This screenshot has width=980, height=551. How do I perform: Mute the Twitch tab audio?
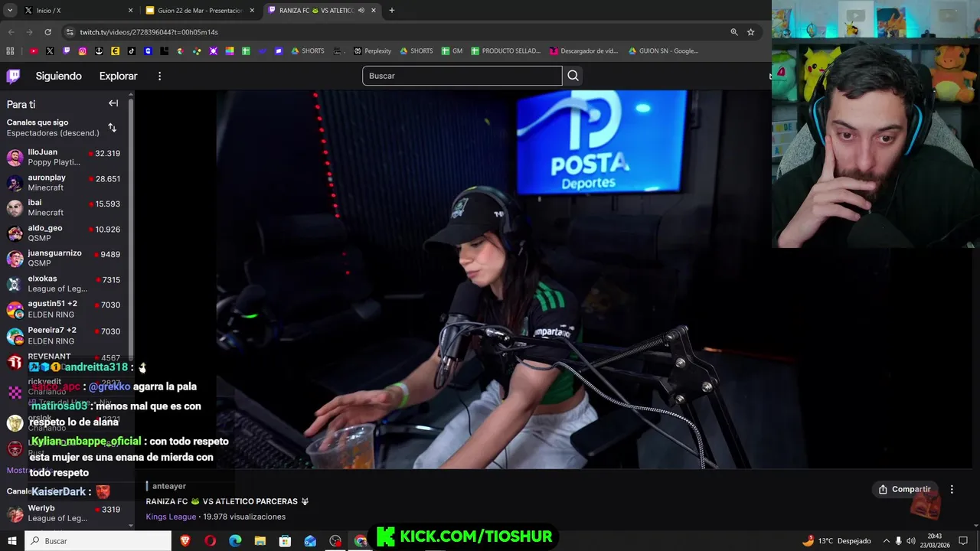point(361,10)
